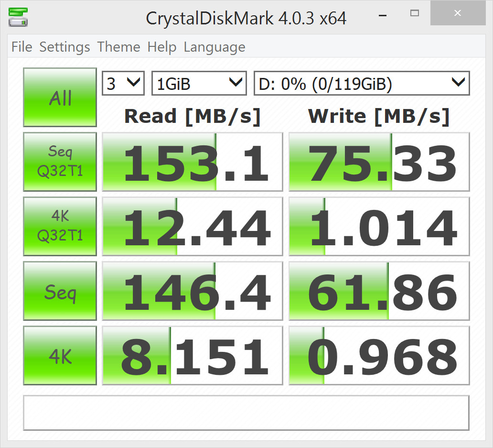This screenshot has height=448, width=493.
Task: Expand the test count dropdown showing 3
Action: [x=123, y=83]
